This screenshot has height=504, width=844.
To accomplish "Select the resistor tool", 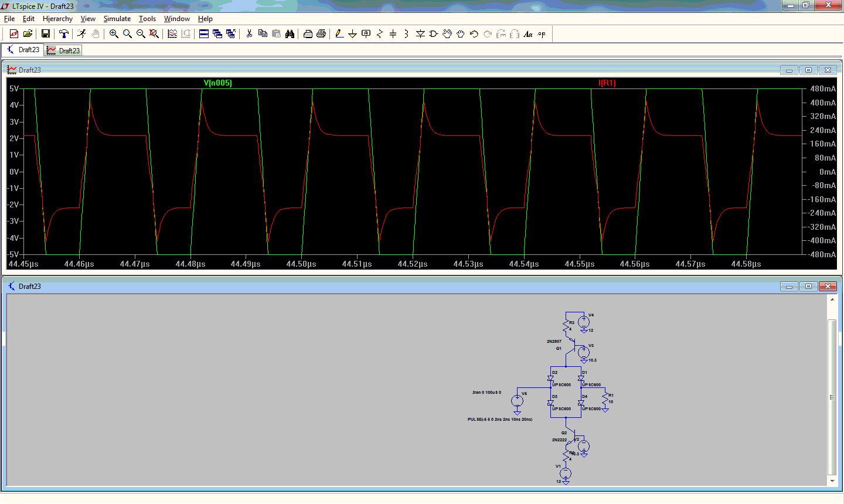I will [379, 34].
